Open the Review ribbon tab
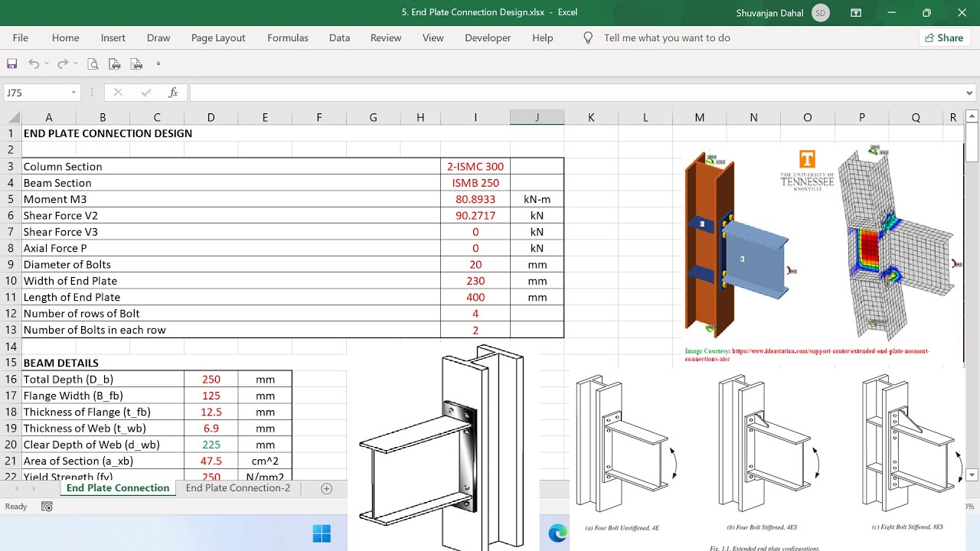The height and width of the screenshot is (551, 980). coord(386,37)
